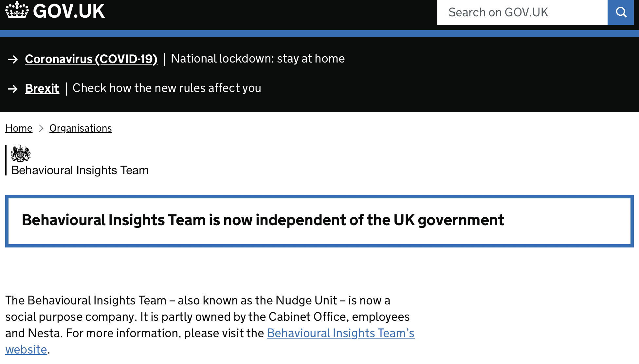Viewport: 639px width, 364px height.
Task: Click the independent of UK government heading
Action: coord(263,220)
